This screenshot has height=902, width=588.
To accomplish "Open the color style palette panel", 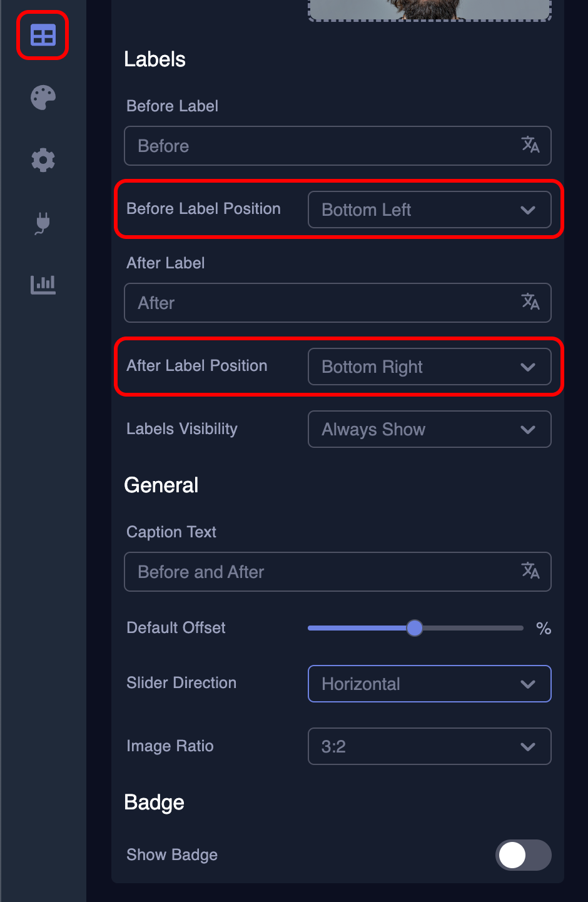I will pos(42,98).
